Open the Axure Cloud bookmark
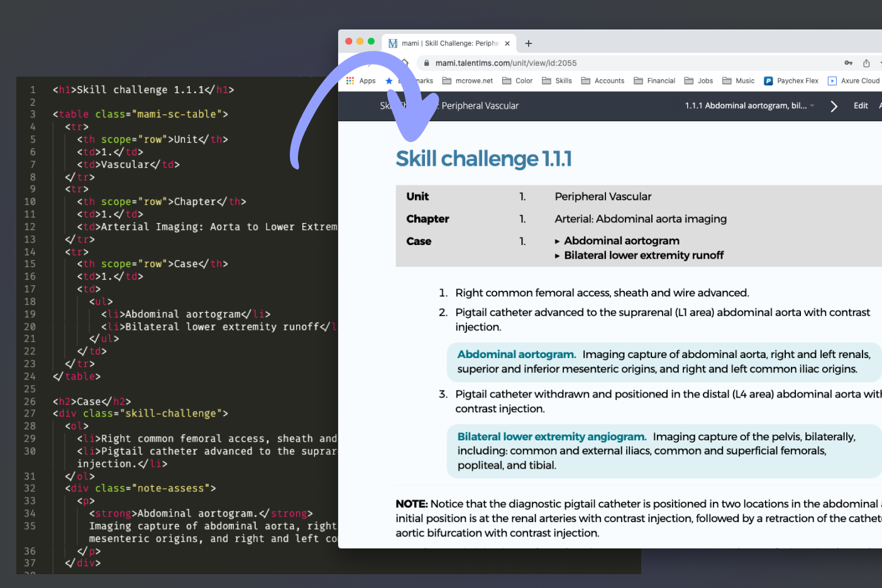 pos(854,80)
